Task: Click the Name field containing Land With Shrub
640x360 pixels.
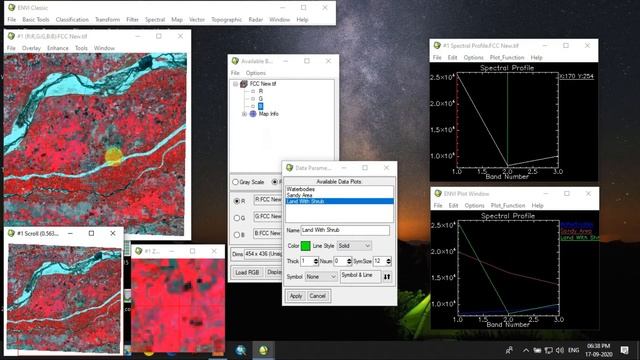Action: (x=345, y=230)
